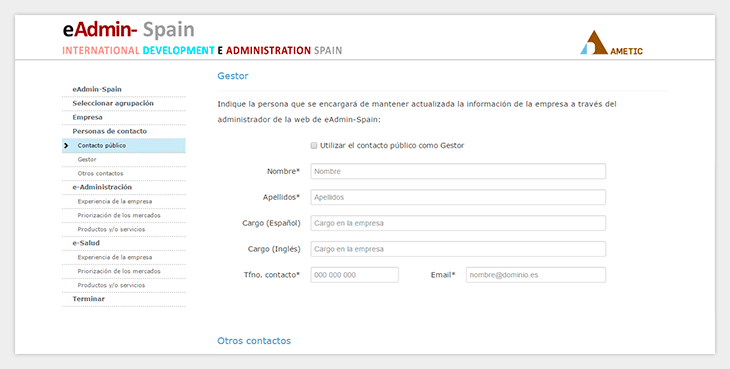
Task: Open Otros contactos sidebar sub-item
Action: (x=101, y=174)
